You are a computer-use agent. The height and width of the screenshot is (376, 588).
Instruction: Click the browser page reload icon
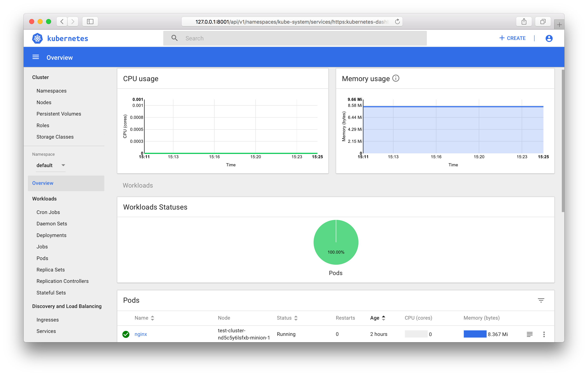click(x=397, y=22)
